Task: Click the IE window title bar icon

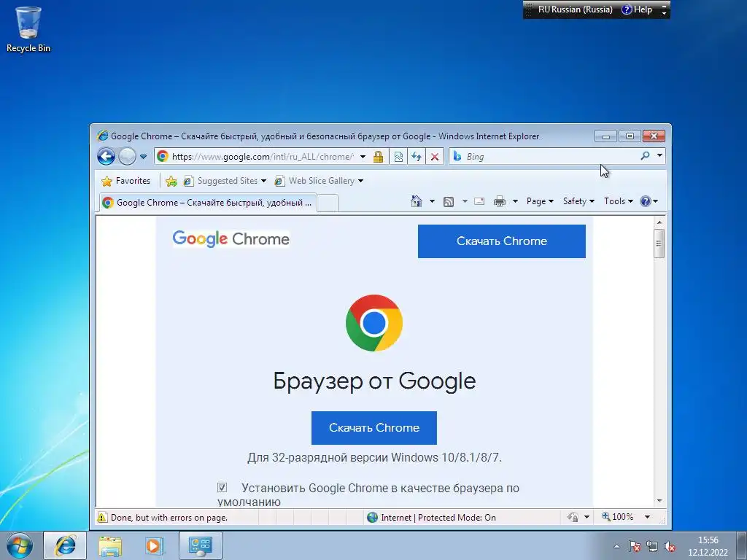Action: [x=102, y=136]
